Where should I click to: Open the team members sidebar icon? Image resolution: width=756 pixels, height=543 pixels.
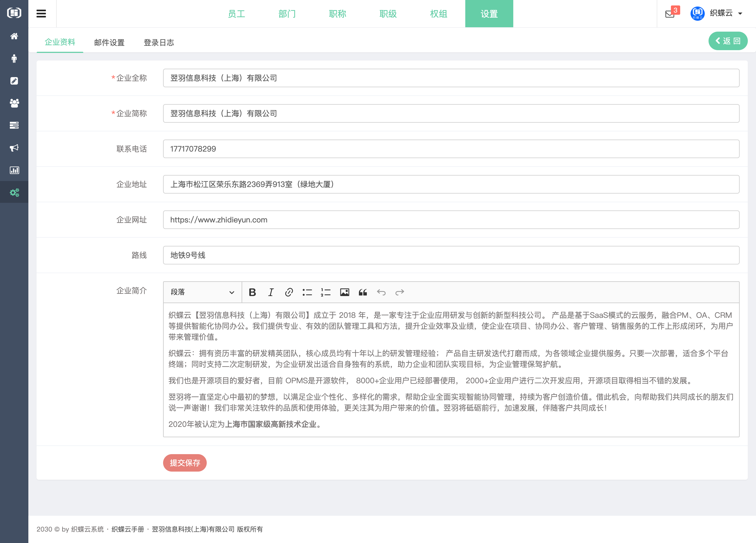[x=14, y=103]
